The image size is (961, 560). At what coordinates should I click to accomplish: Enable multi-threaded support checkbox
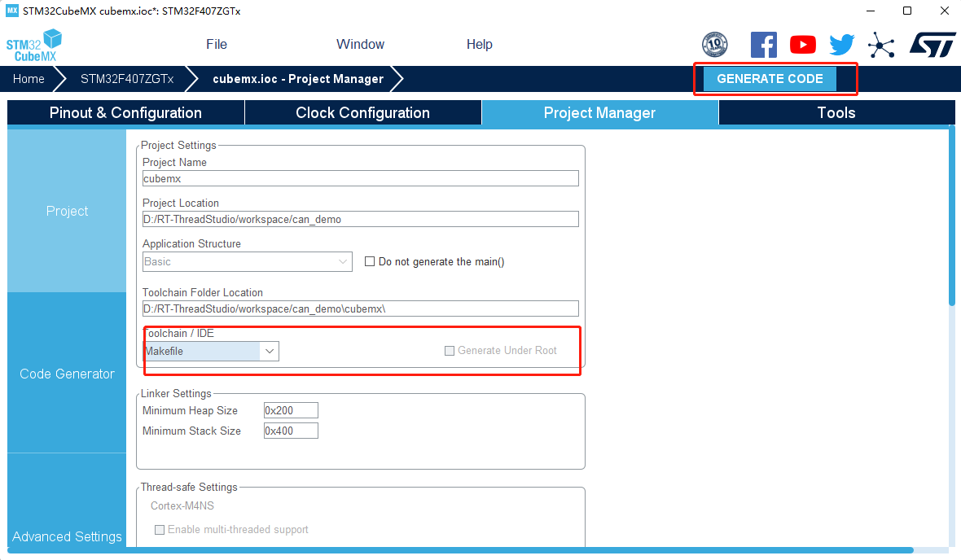pos(160,529)
